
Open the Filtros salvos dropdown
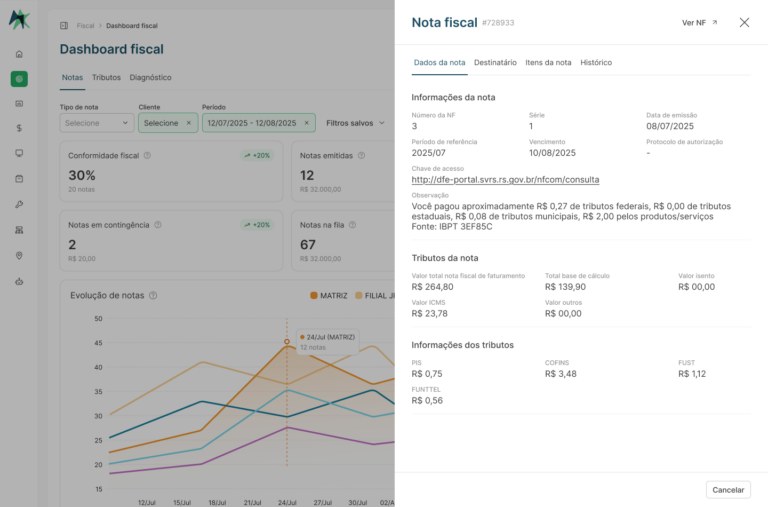356,123
